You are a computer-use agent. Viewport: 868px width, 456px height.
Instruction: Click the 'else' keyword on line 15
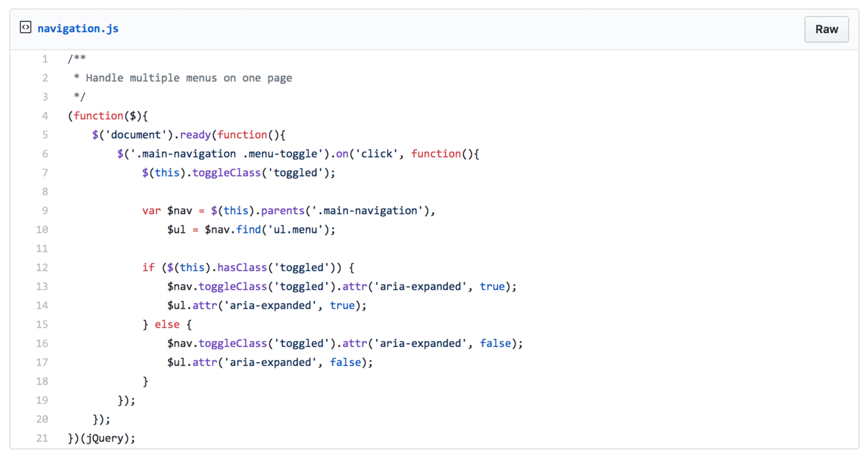(x=167, y=325)
